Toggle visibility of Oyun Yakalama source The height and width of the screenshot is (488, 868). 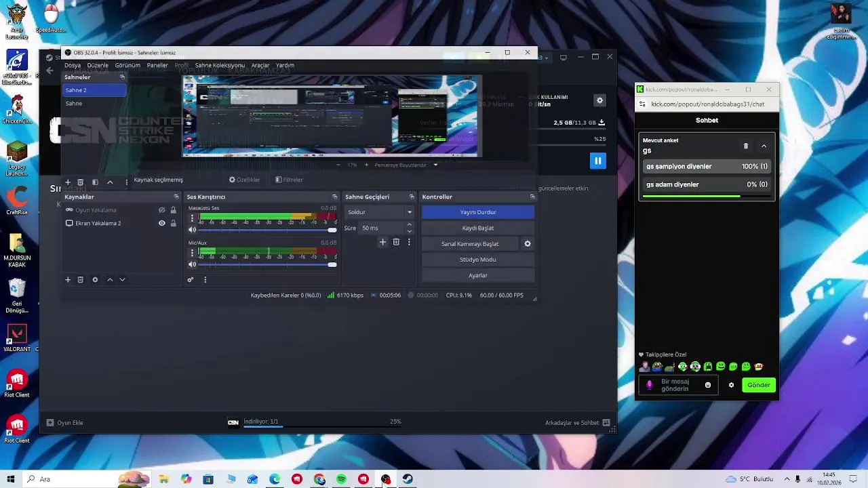pos(161,210)
